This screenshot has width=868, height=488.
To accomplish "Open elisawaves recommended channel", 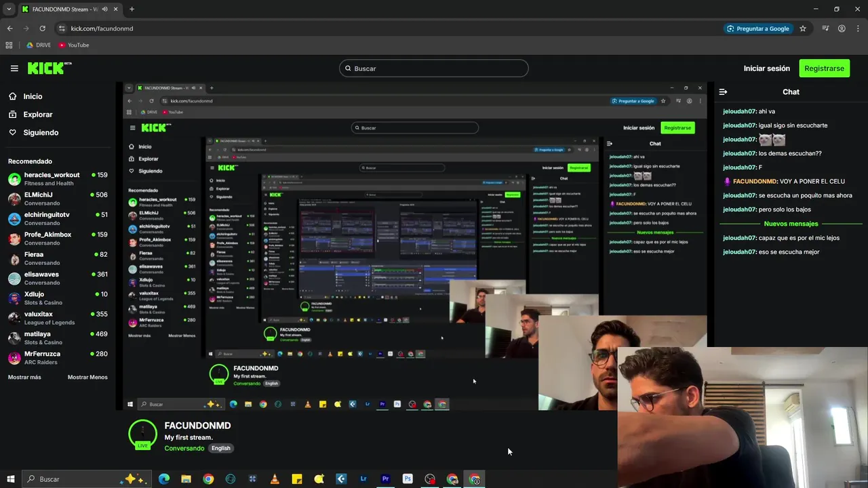I will [x=58, y=278].
